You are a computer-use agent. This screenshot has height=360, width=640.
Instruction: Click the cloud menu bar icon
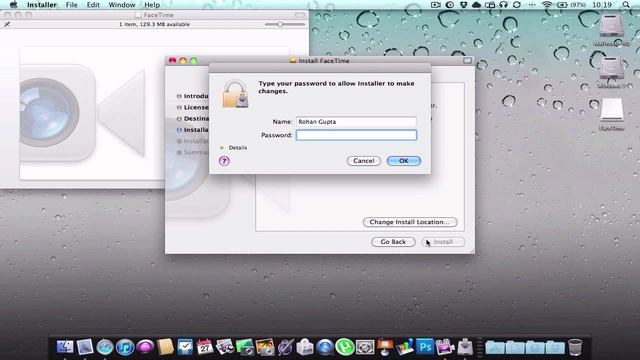pyautogui.click(x=476, y=5)
